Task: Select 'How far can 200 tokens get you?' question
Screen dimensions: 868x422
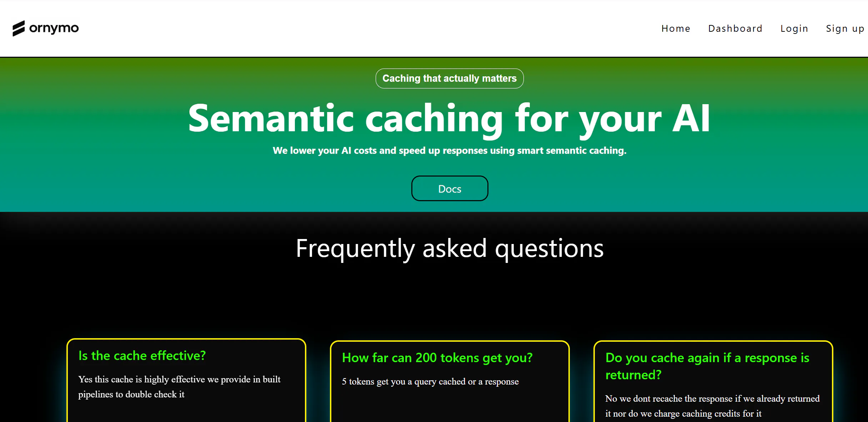Action: (437, 358)
